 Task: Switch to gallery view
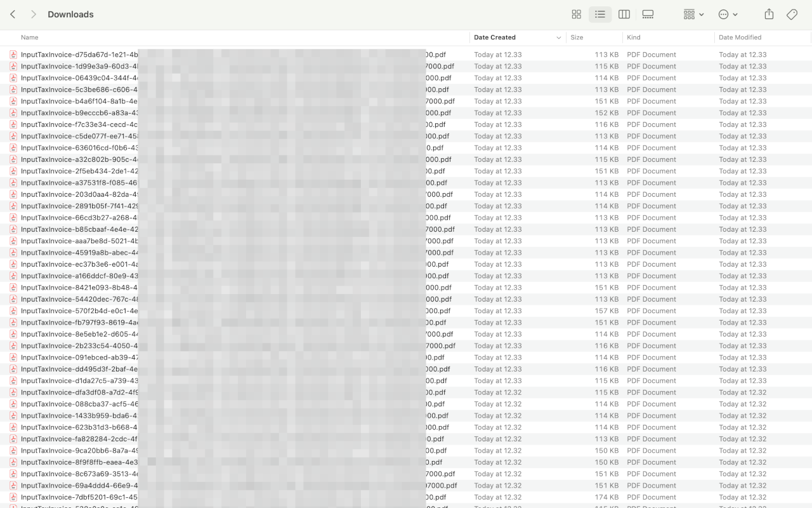point(648,14)
